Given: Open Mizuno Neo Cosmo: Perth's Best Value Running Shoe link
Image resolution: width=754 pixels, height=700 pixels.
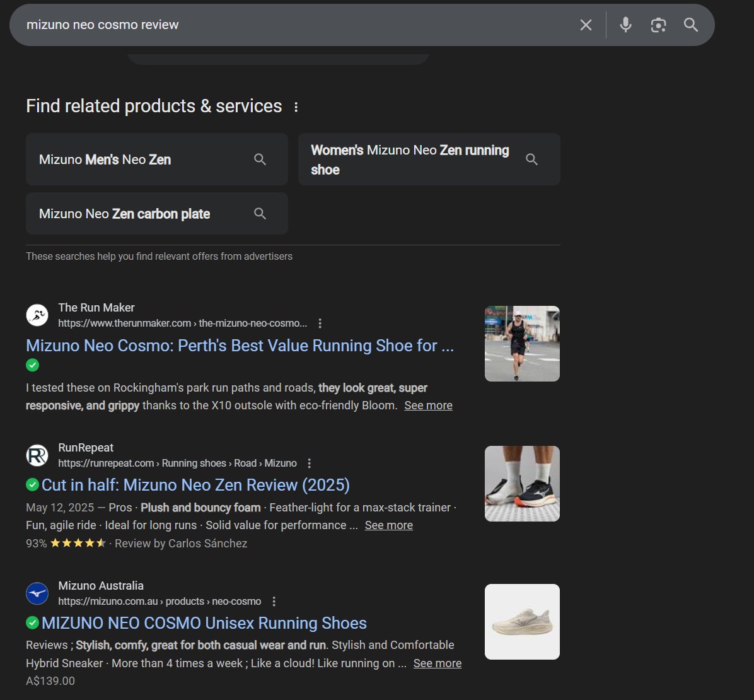Looking at the screenshot, I should click(240, 346).
